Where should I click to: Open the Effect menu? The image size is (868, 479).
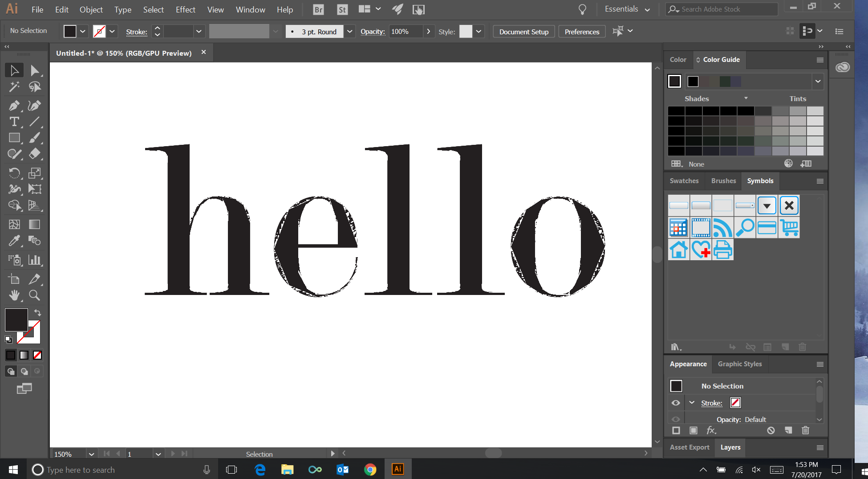(x=185, y=9)
